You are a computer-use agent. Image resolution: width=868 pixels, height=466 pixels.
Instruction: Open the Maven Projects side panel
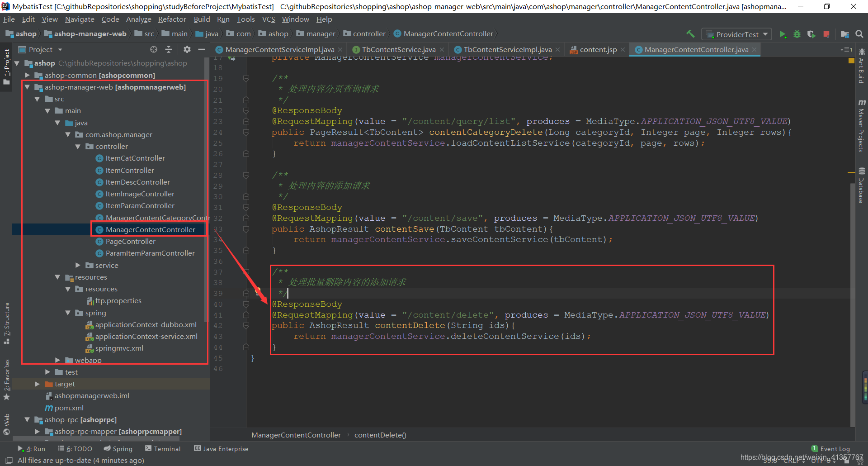pyautogui.click(x=862, y=125)
